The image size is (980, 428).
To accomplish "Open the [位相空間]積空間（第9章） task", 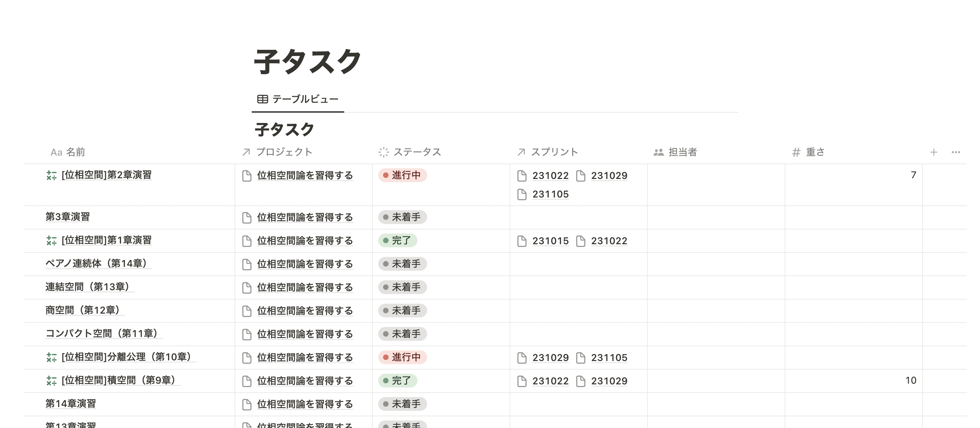I will pyautogui.click(x=121, y=380).
